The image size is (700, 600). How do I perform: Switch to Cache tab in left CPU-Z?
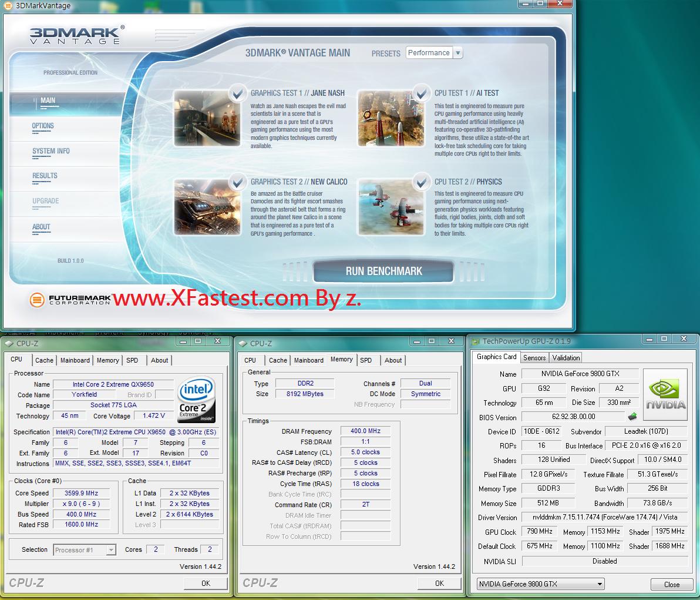click(44, 360)
